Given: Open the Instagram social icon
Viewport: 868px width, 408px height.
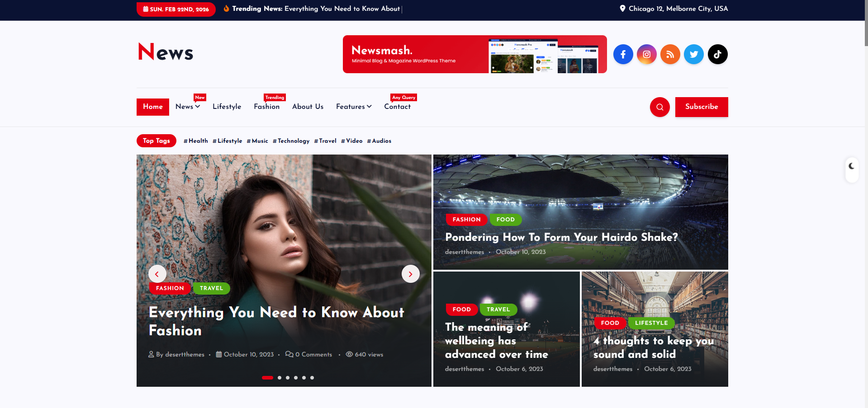Looking at the screenshot, I should 646,54.
